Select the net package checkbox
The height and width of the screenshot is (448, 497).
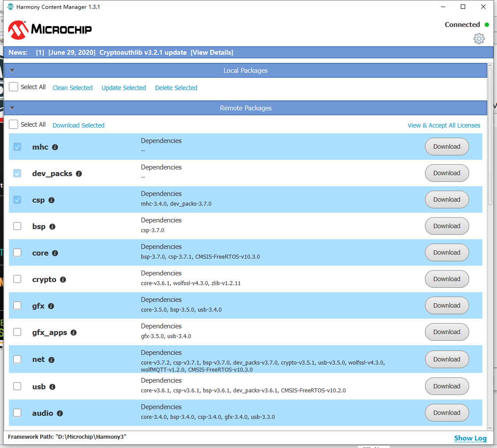tap(17, 359)
